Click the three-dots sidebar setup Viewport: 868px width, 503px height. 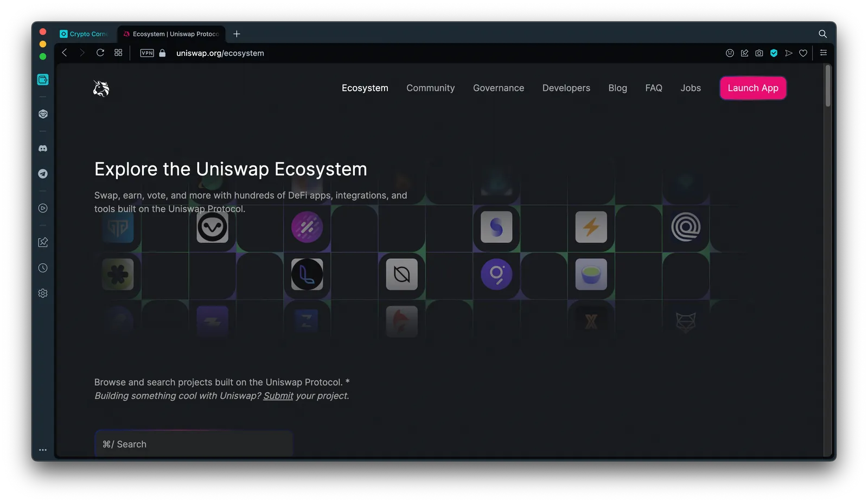tap(43, 450)
